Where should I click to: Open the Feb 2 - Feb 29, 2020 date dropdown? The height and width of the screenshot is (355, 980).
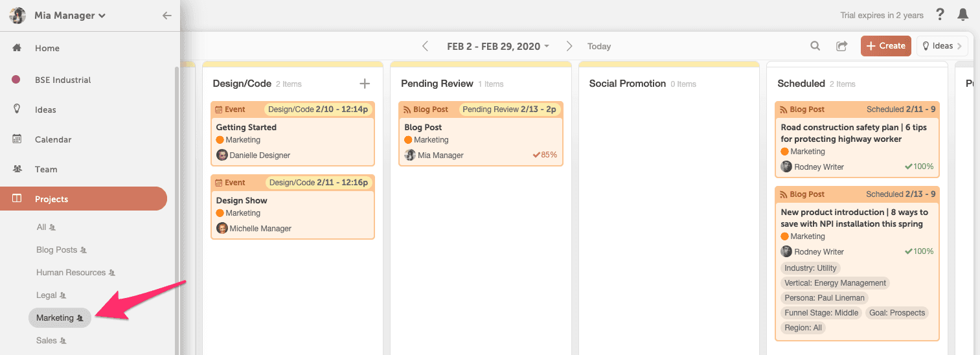click(x=497, y=46)
